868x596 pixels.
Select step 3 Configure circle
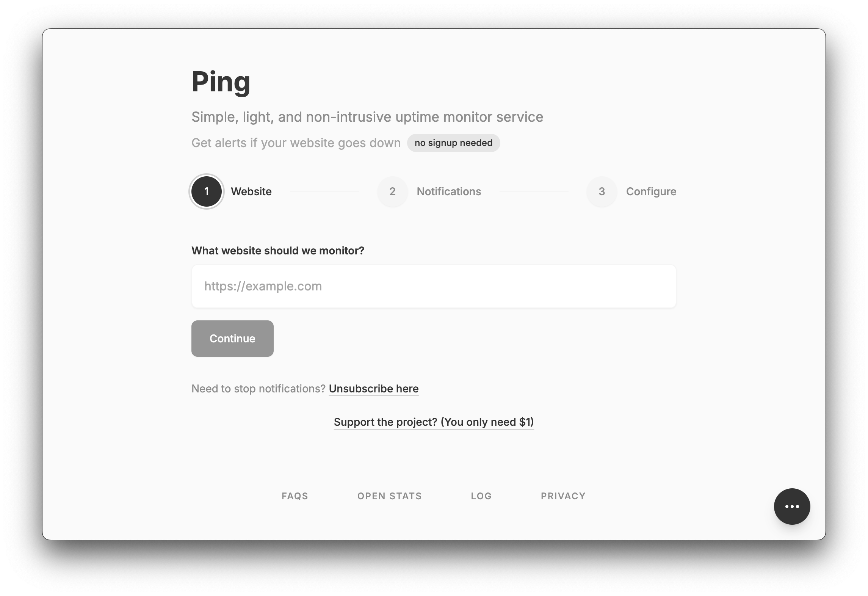[601, 191]
